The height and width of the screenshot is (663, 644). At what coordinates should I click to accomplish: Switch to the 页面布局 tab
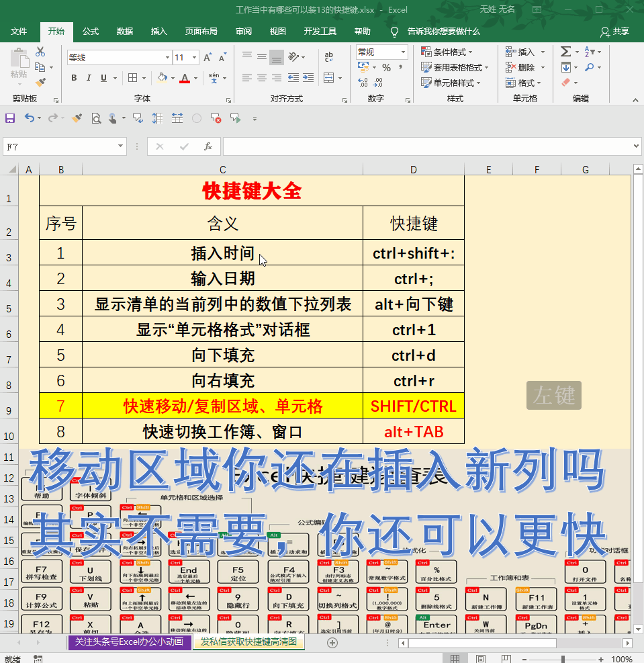coord(201,32)
